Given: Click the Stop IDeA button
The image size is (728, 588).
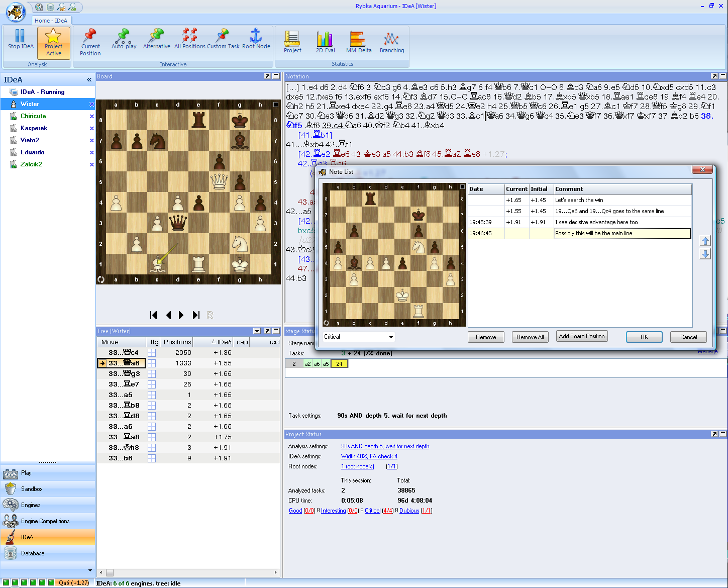Looking at the screenshot, I should [20, 43].
